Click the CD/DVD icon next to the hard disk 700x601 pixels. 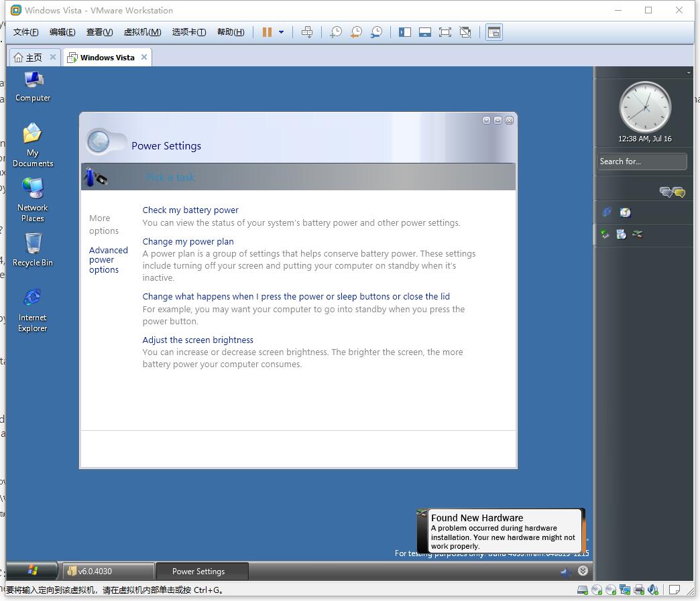click(x=597, y=590)
